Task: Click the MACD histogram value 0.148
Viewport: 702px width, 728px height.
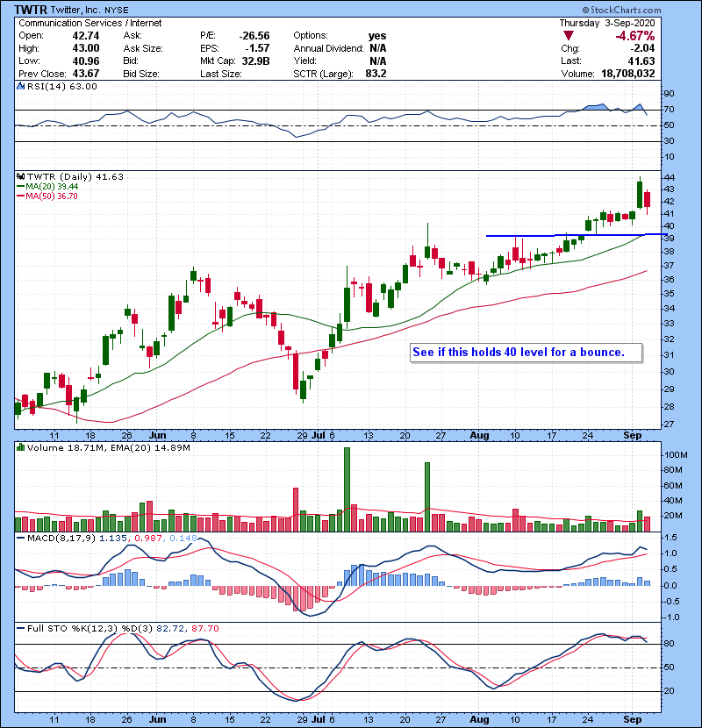Action: pos(183,539)
